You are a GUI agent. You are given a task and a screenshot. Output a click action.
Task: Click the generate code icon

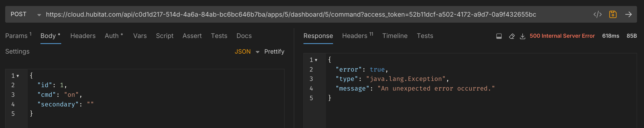tap(597, 14)
